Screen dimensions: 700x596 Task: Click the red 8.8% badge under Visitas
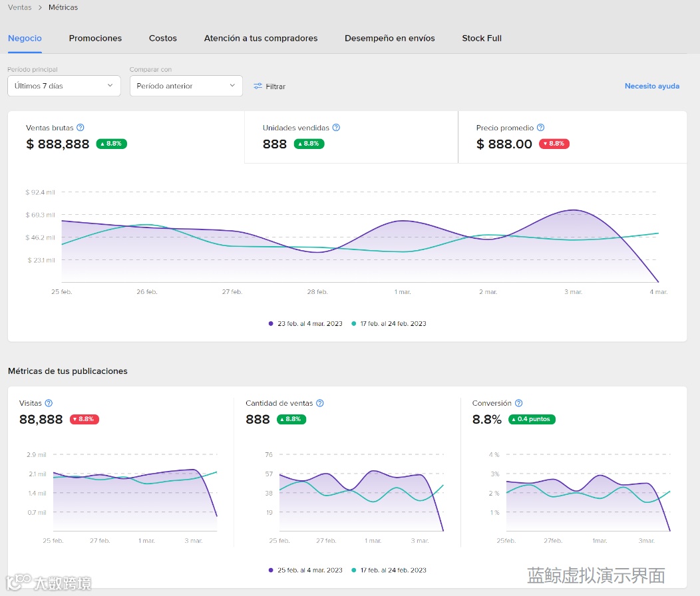click(x=85, y=419)
